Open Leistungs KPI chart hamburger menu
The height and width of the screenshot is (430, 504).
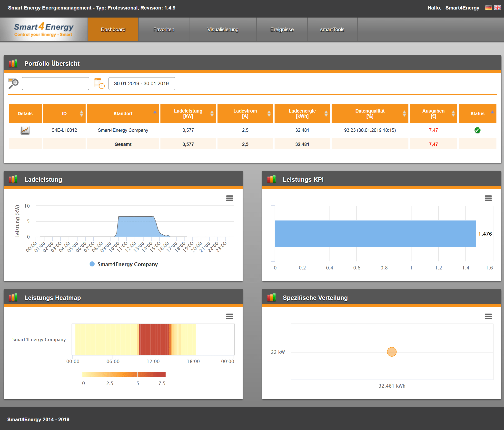pos(488,198)
